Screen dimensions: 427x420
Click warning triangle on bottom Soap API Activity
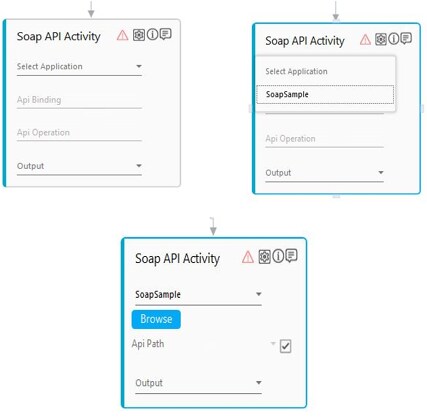248,257
